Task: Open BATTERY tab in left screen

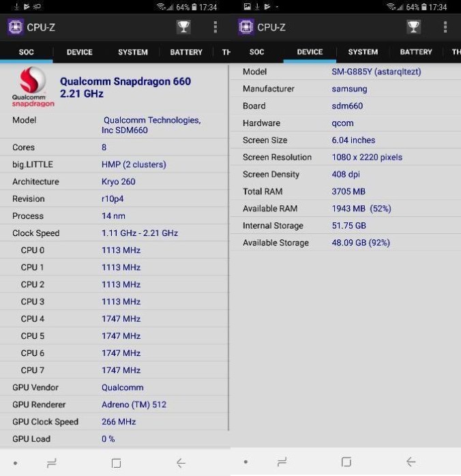Action: pos(186,53)
